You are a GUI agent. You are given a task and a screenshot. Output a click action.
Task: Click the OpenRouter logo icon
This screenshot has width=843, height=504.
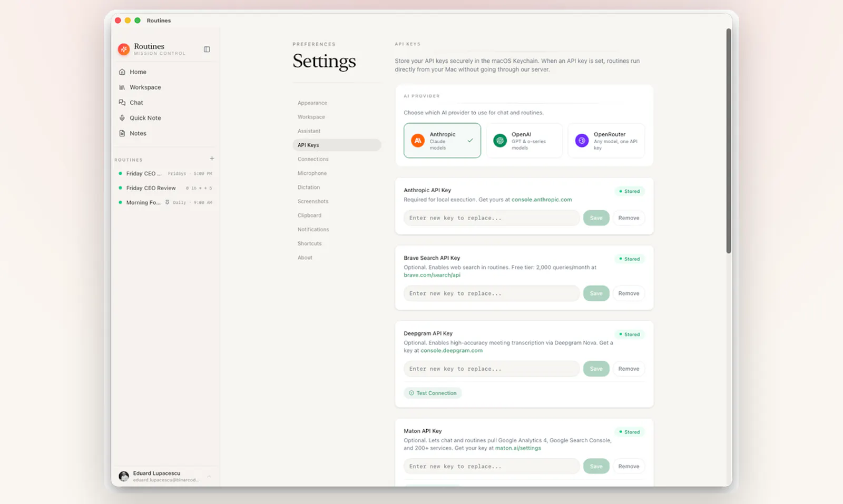(582, 141)
